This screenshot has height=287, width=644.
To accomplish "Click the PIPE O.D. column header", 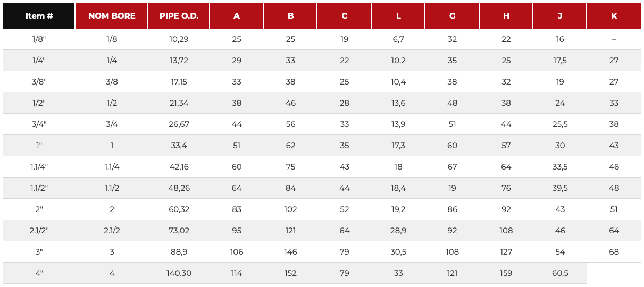I will [179, 16].
